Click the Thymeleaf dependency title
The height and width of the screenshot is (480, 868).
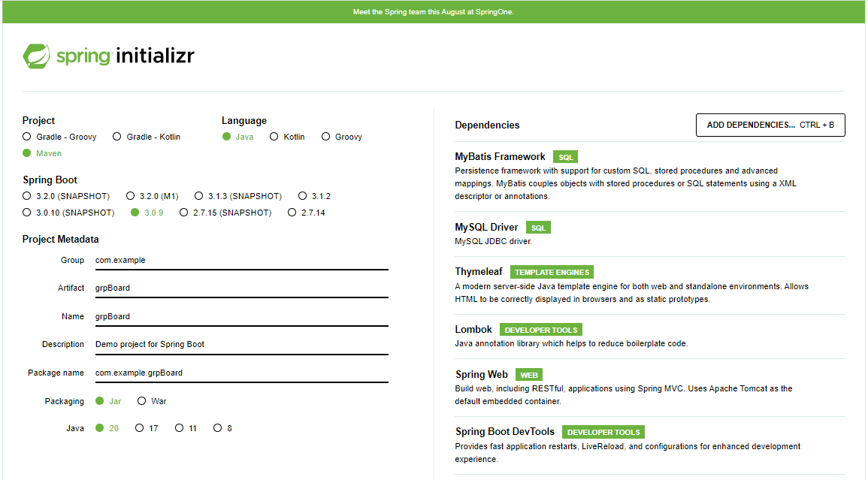click(478, 272)
